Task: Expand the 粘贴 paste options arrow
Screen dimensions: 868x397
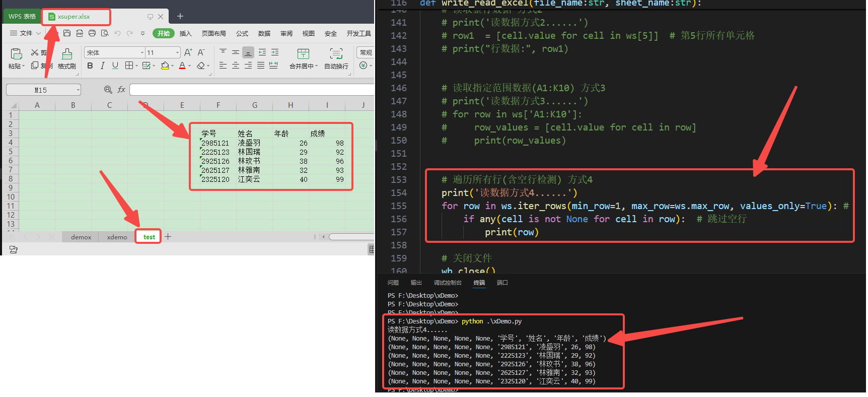Action: pyautogui.click(x=23, y=66)
